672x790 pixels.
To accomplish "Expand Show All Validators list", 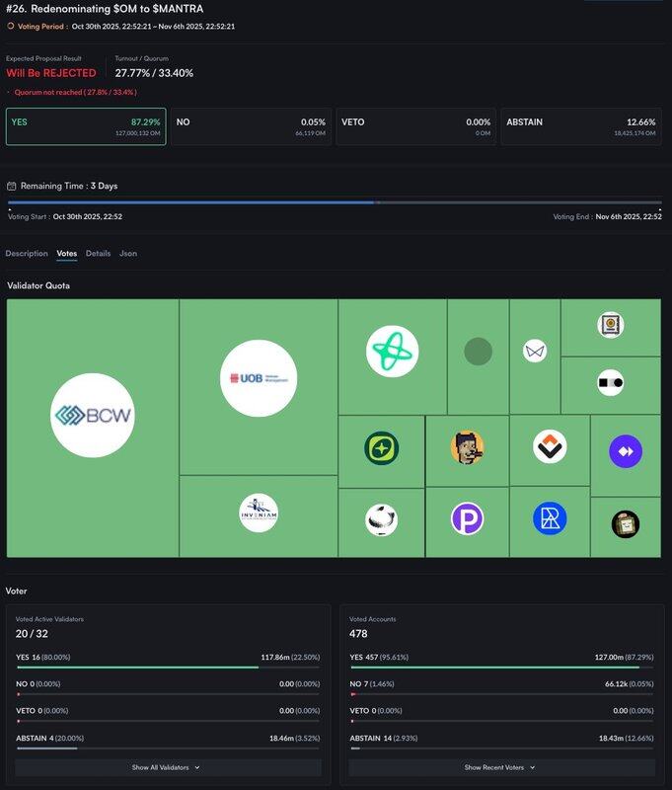I will point(166,767).
